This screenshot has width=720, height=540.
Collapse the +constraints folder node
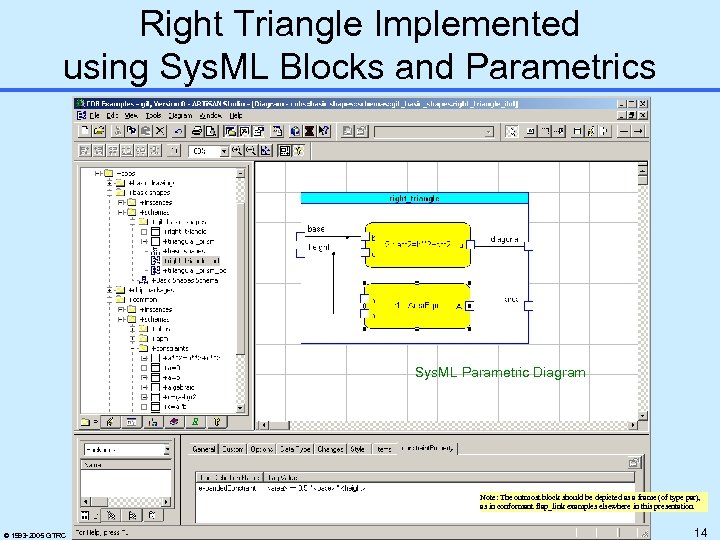133,348
